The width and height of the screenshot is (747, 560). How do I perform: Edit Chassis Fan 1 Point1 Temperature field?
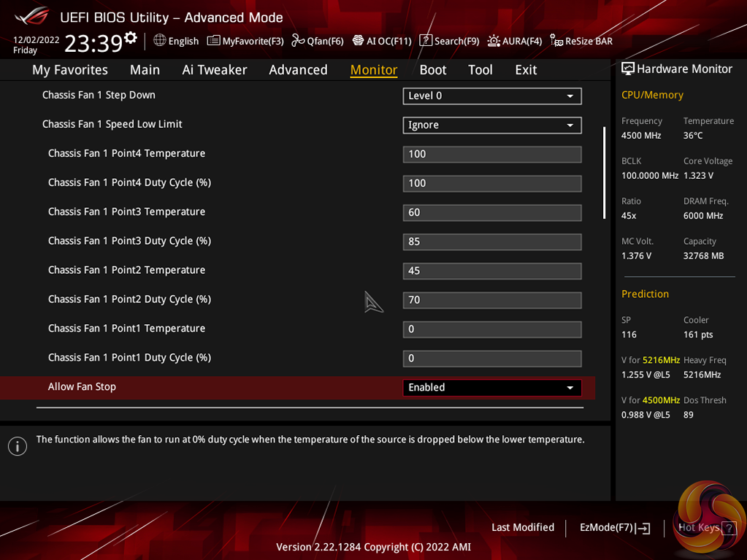point(492,329)
